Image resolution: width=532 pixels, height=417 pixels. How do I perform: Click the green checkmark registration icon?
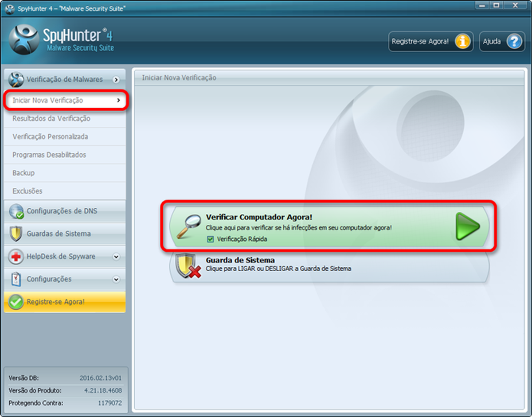[x=16, y=302]
